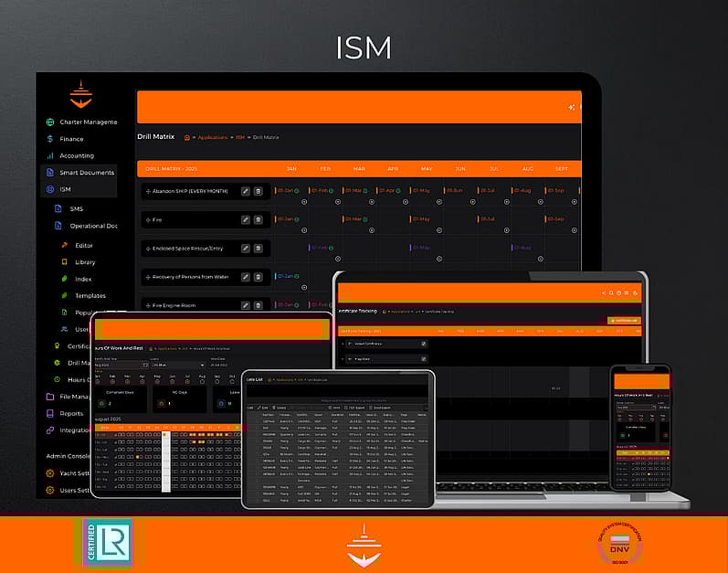Click the circle button under Abandon Ship January
Image resolution: width=728 pixels, height=573 pixels.
304,202
